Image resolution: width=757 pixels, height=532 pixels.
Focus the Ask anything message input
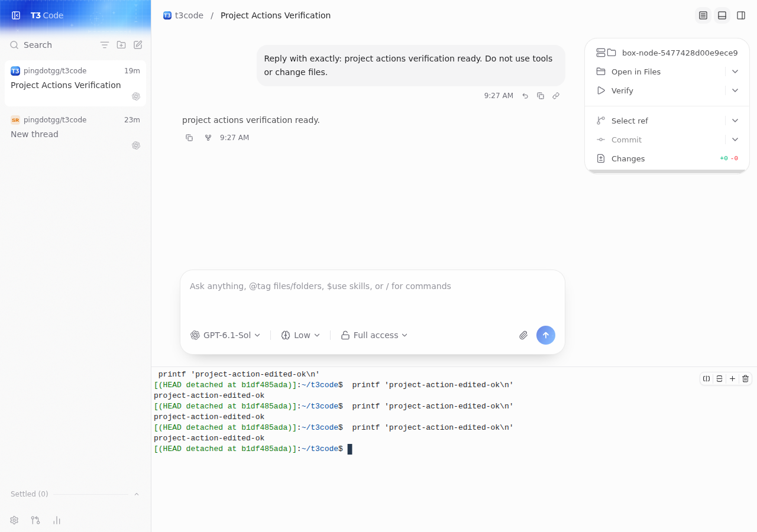coord(373,296)
